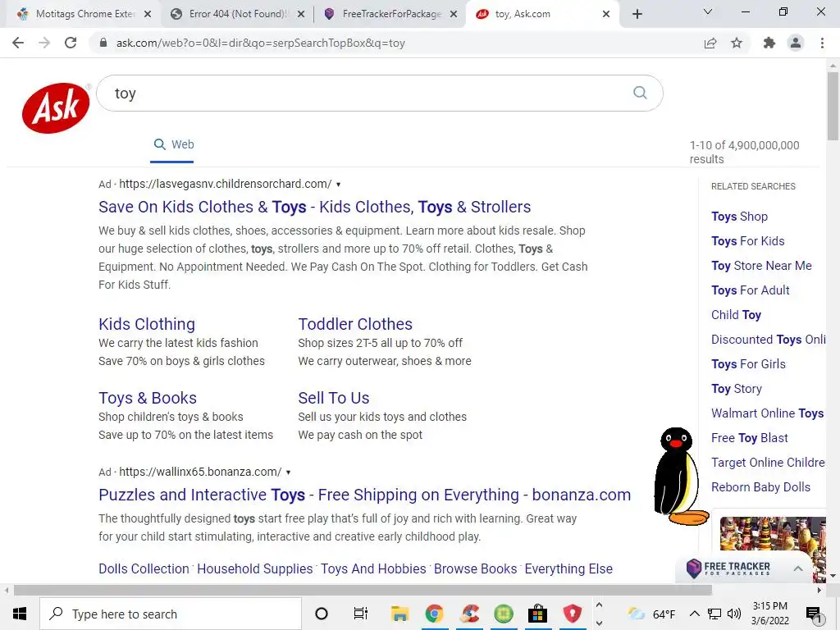Open Task View in taskbar
The width and height of the screenshot is (840, 630).
tap(361, 614)
